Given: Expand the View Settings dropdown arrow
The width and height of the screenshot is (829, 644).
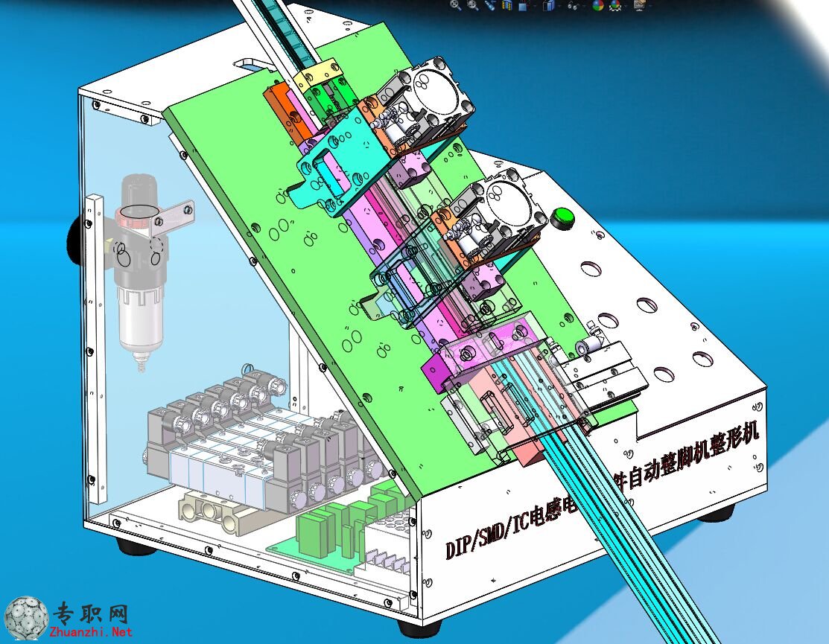Looking at the screenshot, I should click(650, 6).
